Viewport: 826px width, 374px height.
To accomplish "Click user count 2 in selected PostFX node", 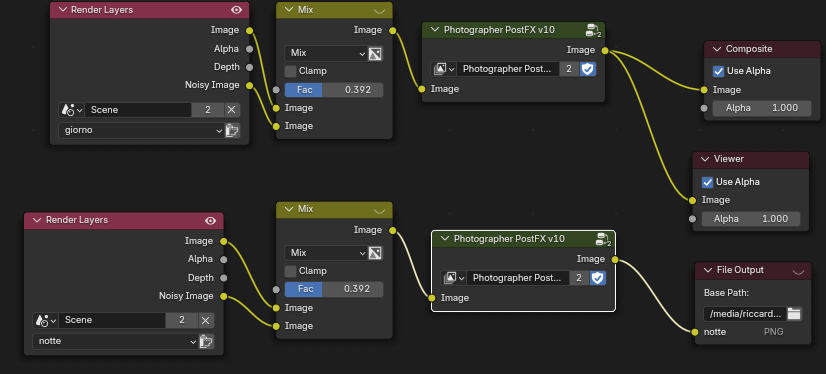I will (579, 278).
